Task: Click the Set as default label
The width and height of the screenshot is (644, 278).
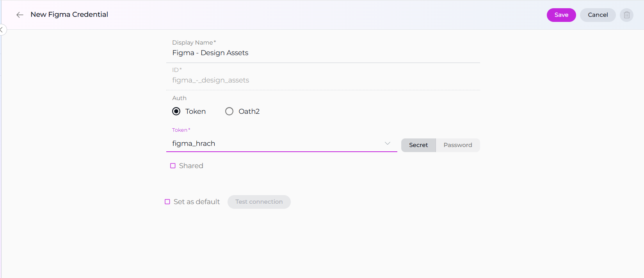Action: 197,202
